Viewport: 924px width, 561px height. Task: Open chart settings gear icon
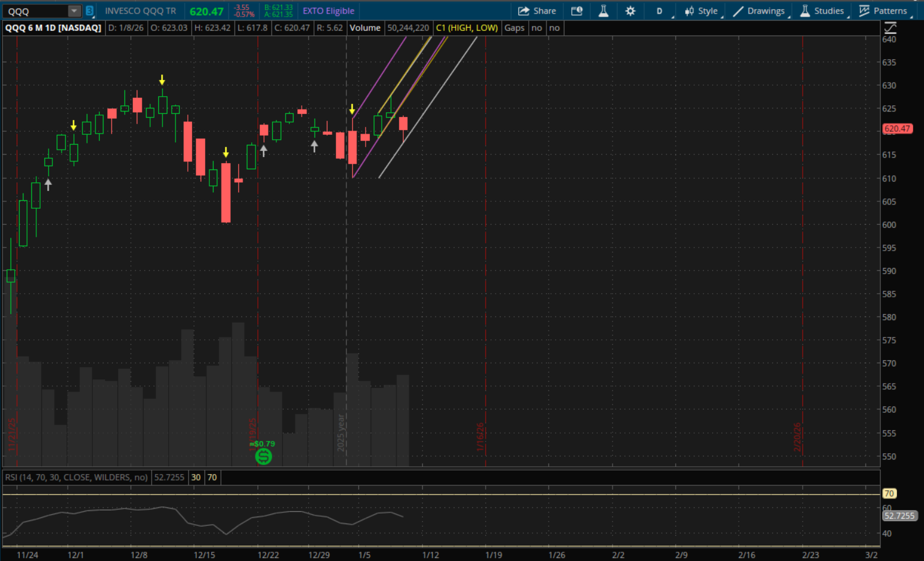(630, 11)
